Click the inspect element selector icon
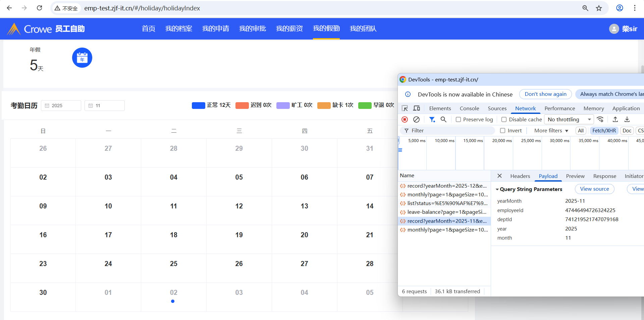The height and width of the screenshot is (320, 644). pos(405,108)
